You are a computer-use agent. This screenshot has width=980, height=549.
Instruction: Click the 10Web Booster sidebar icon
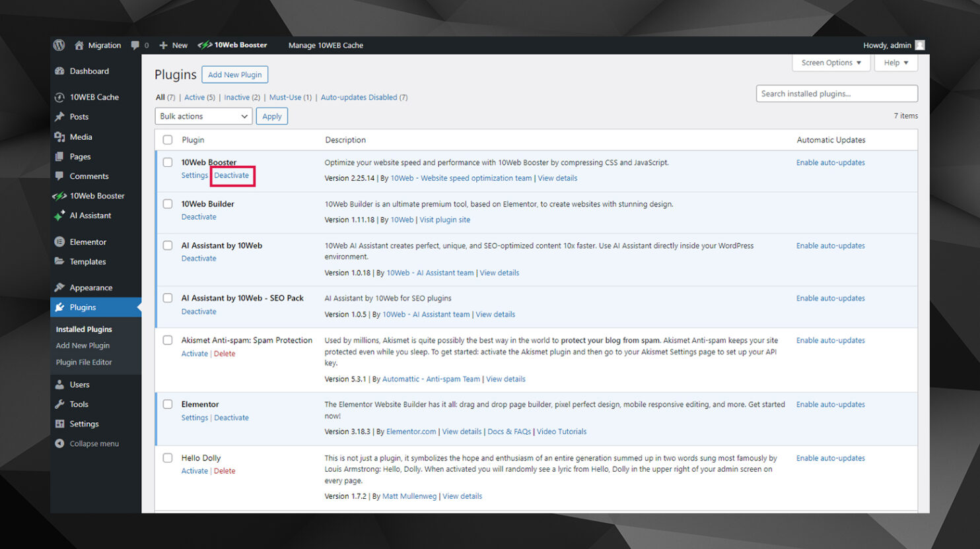click(x=59, y=195)
